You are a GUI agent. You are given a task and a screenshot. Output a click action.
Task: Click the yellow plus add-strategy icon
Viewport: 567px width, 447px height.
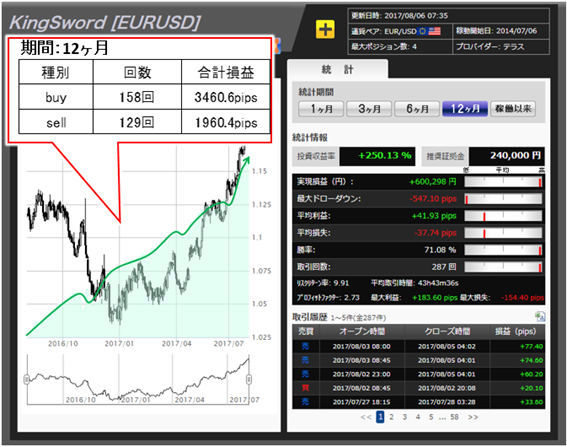(x=325, y=29)
